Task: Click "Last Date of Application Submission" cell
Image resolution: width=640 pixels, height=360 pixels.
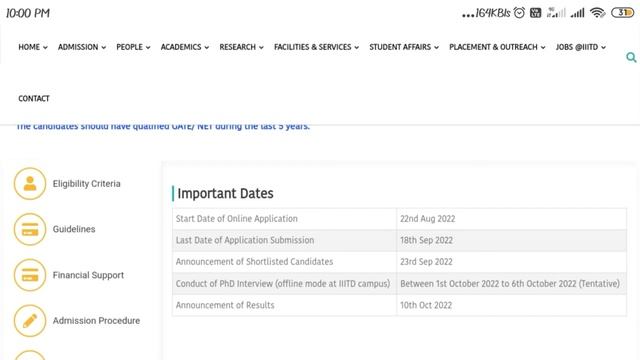Action: point(284,240)
